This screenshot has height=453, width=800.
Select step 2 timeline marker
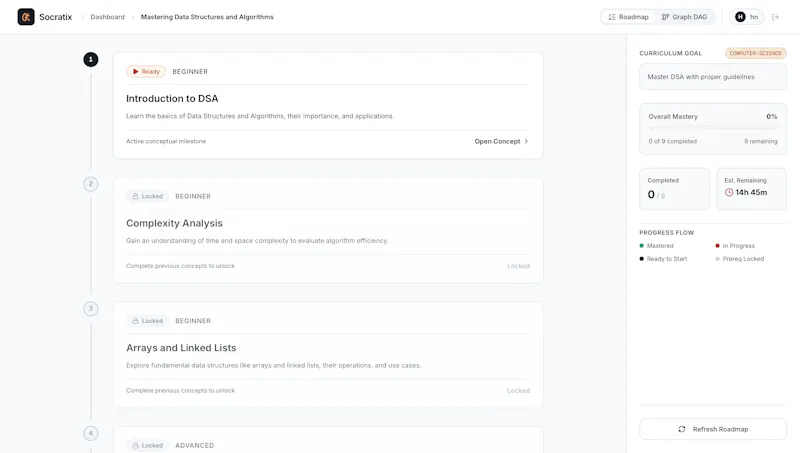point(91,184)
